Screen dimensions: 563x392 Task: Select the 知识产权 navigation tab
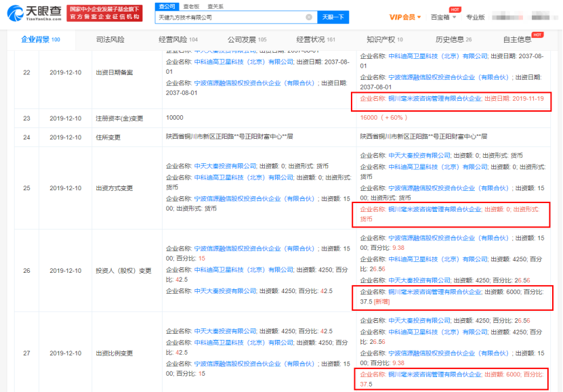coord(385,39)
